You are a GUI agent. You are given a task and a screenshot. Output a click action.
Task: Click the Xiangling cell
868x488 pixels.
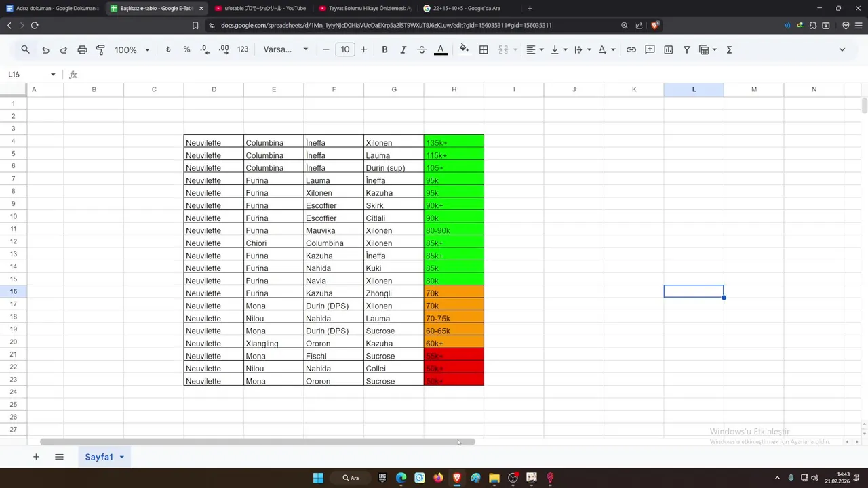(273, 343)
